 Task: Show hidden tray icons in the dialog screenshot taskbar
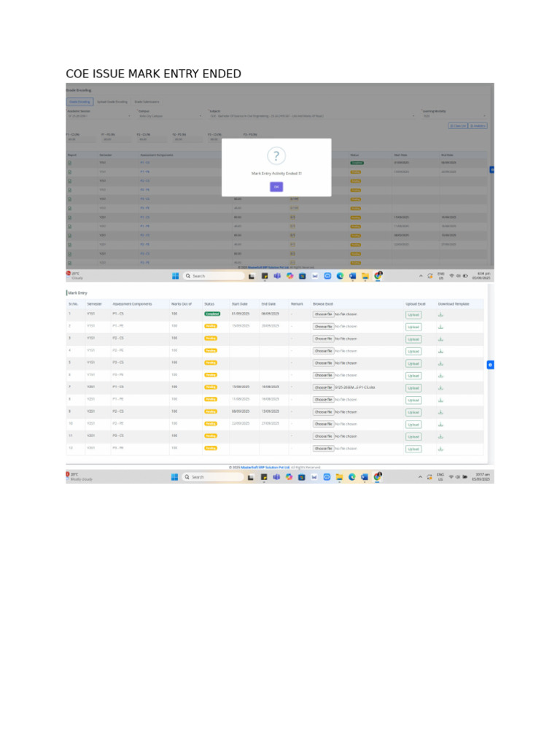(421, 276)
